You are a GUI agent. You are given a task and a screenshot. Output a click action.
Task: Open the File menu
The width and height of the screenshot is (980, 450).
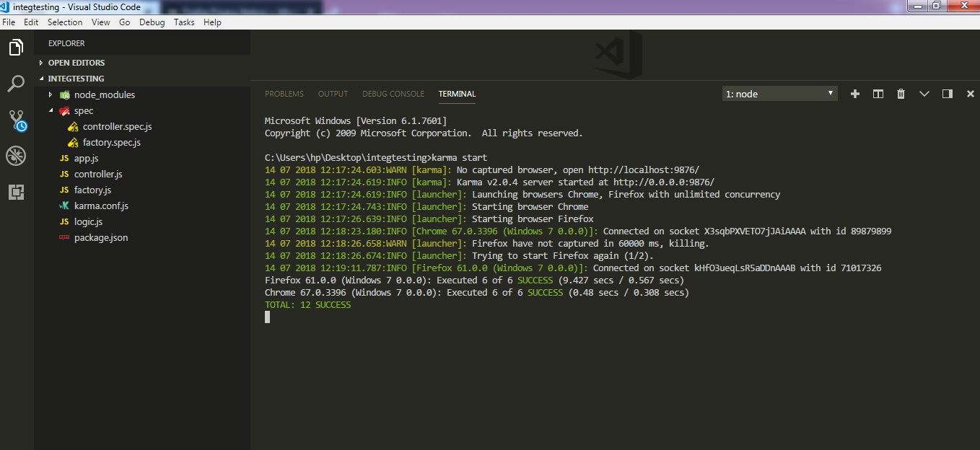[9, 22]
